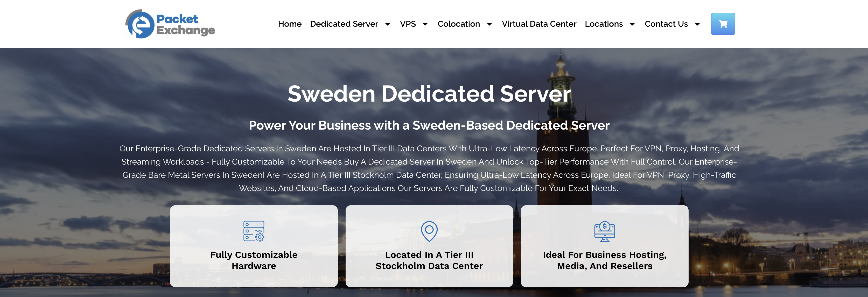This screenshot has height=297, width=868.
Task: Click the server settings icon above Fully Customizable Hardware
Action: pyautogui.click(x=254, y=231)
